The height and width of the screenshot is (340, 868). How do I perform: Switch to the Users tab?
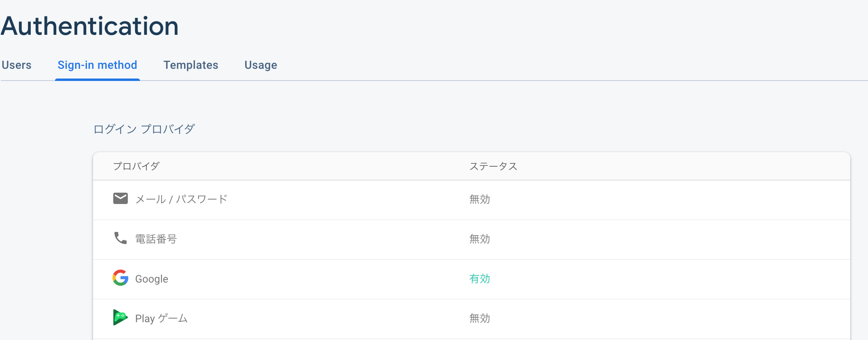point(17,65)
